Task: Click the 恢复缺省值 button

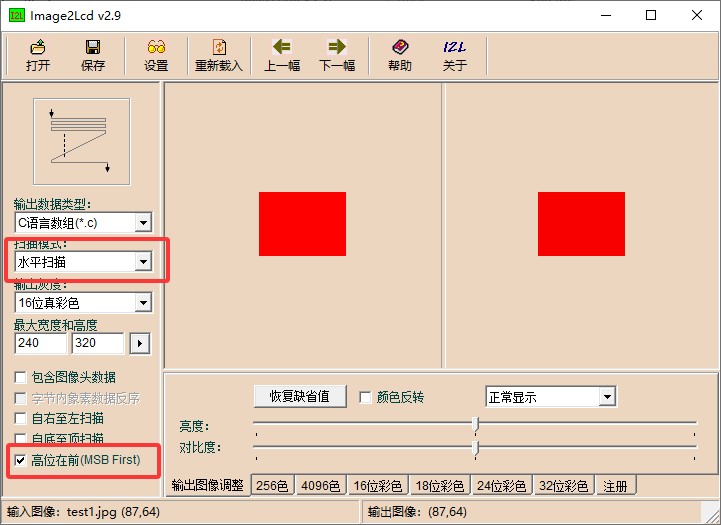Action: tap(300, 396)
